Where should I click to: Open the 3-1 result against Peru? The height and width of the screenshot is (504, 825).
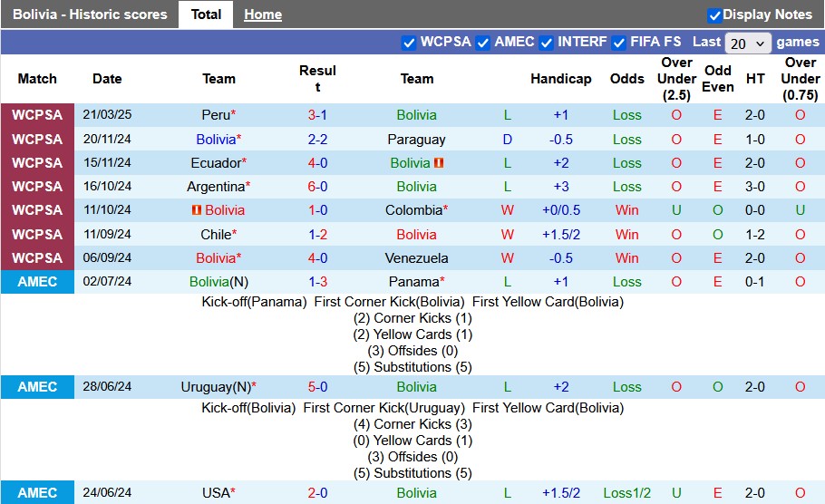[317, 115]
